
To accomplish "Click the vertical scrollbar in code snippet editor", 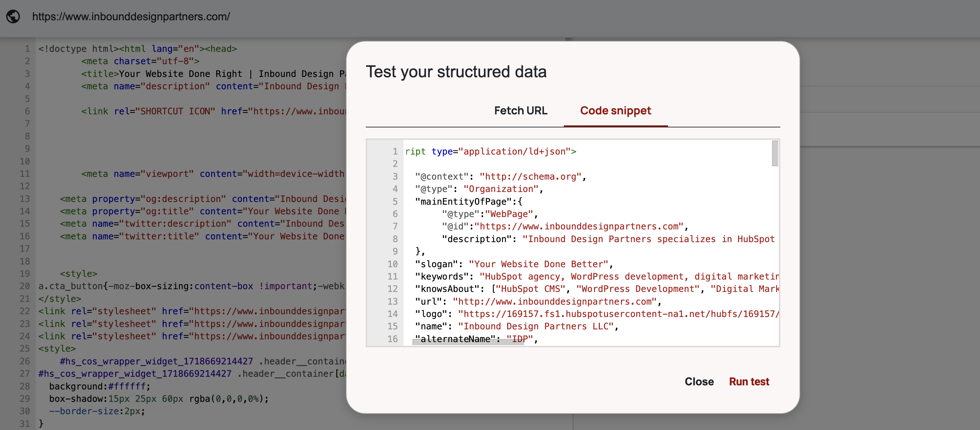I will pyautogui.click(x=774, y=153).
